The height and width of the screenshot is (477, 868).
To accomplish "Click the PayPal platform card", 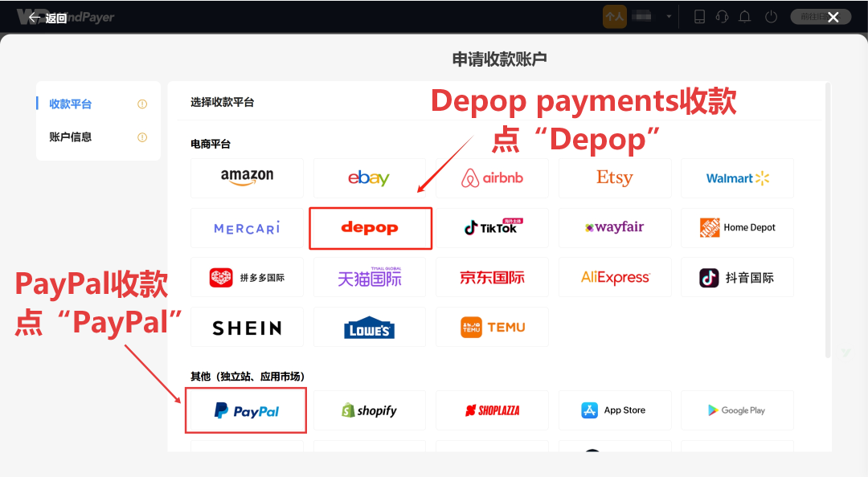I will point(247,410).
